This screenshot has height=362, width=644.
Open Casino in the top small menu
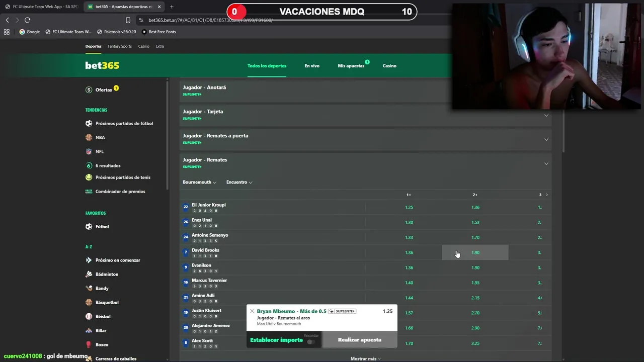point(144,46)
